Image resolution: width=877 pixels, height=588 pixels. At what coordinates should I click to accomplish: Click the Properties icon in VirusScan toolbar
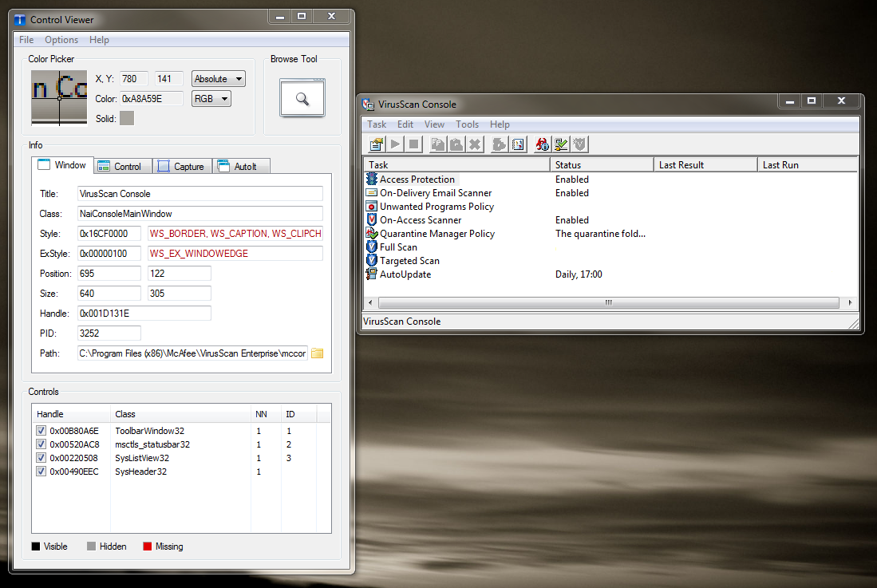pyautogui.click(x=375, y=144)
